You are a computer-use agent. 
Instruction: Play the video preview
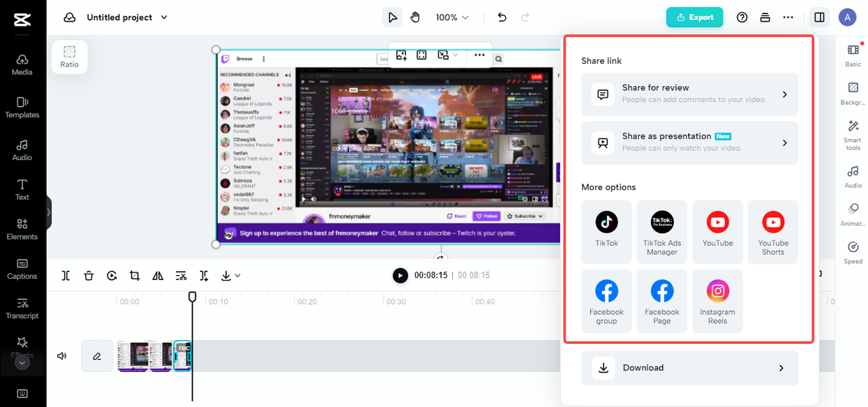pos(400,275)
